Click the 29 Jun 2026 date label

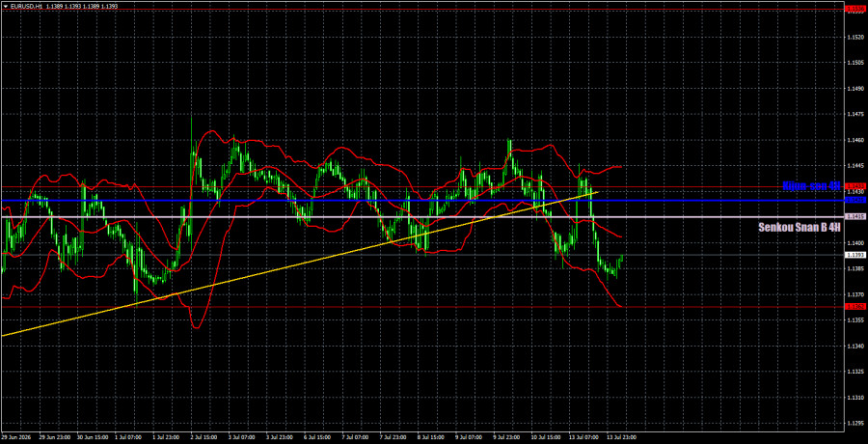click(14, 437)
